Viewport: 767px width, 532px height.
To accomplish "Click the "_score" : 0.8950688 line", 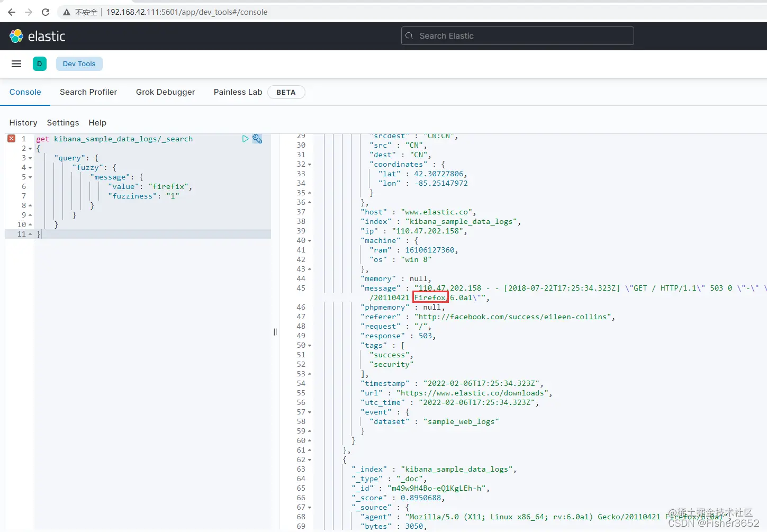I will coord(398,498).
